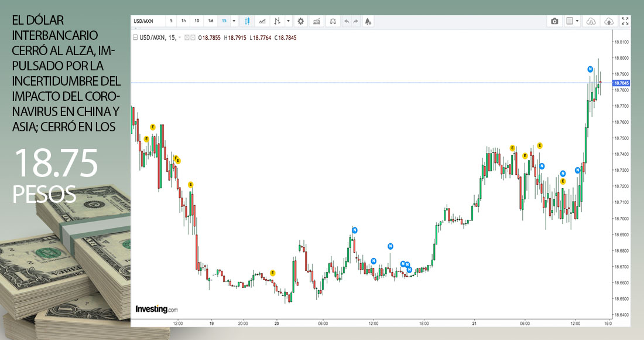Open the time interval dropdown arrow
The width and height of the screenshot is (644, 340).
(234, 21)
